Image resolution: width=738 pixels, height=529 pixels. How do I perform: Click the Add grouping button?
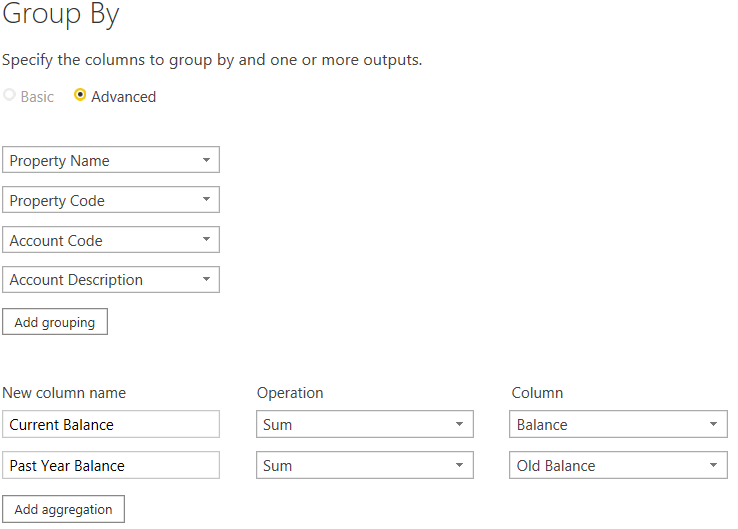point(55,322)
